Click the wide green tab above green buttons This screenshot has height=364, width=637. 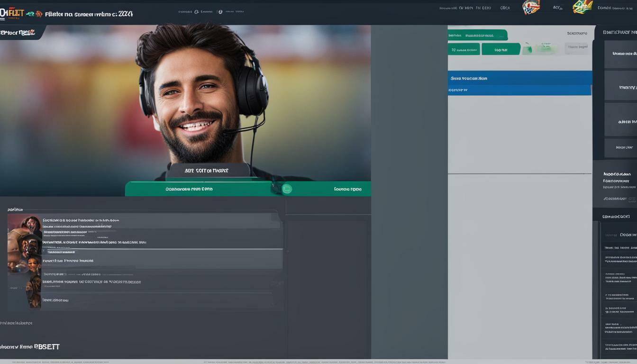477,35
